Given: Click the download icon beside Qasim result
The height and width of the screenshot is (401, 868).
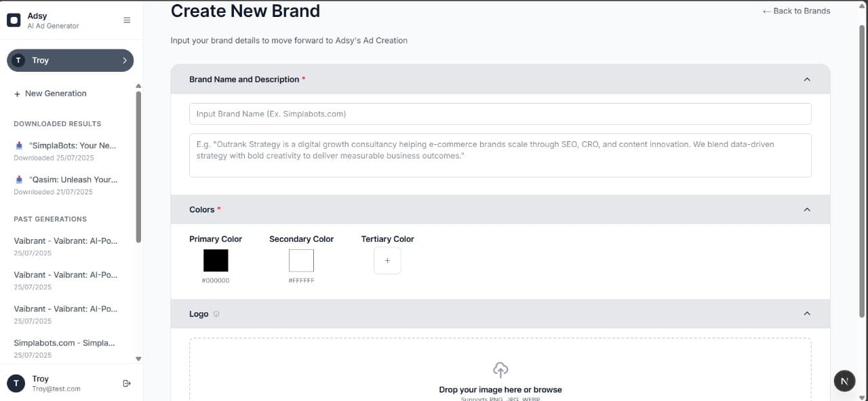Looking at the screenshot, I should [19, 180].
